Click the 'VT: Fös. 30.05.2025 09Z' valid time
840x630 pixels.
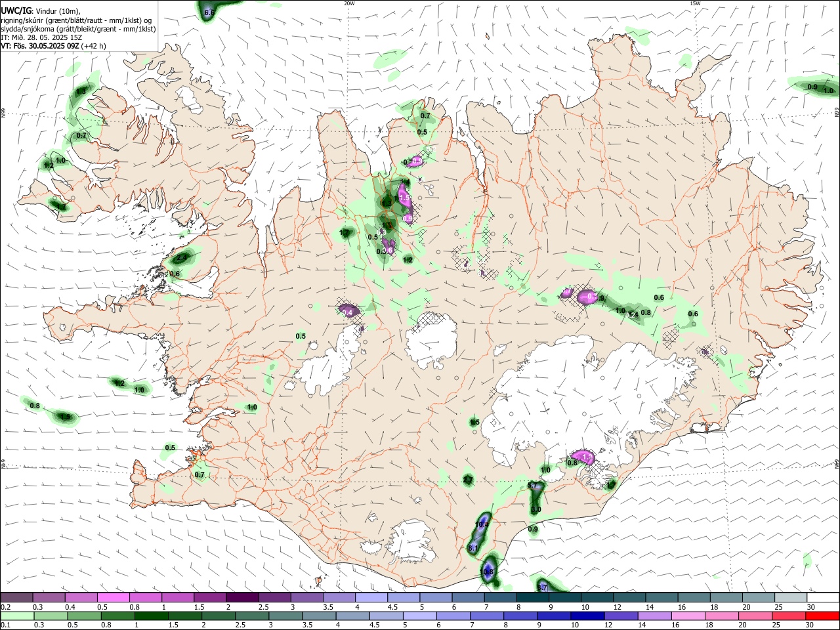[40, 46]
